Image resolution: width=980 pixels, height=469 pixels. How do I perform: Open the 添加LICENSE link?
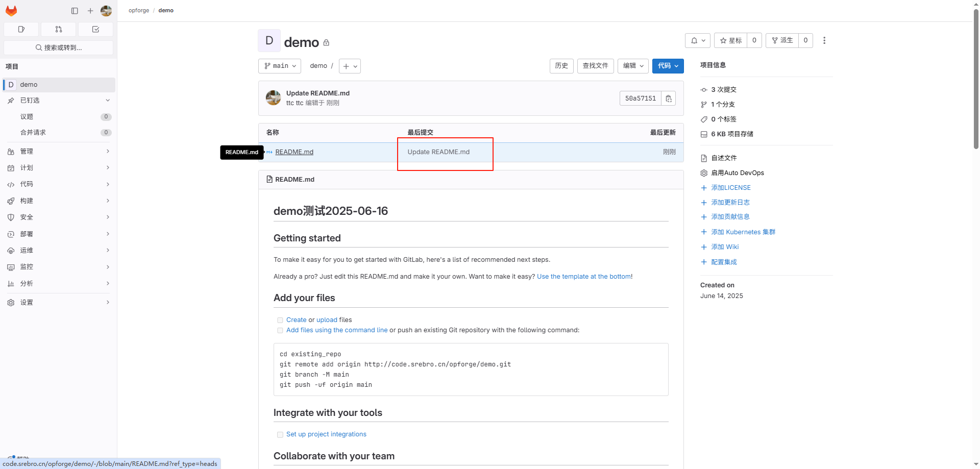click(x=730, y=188)
